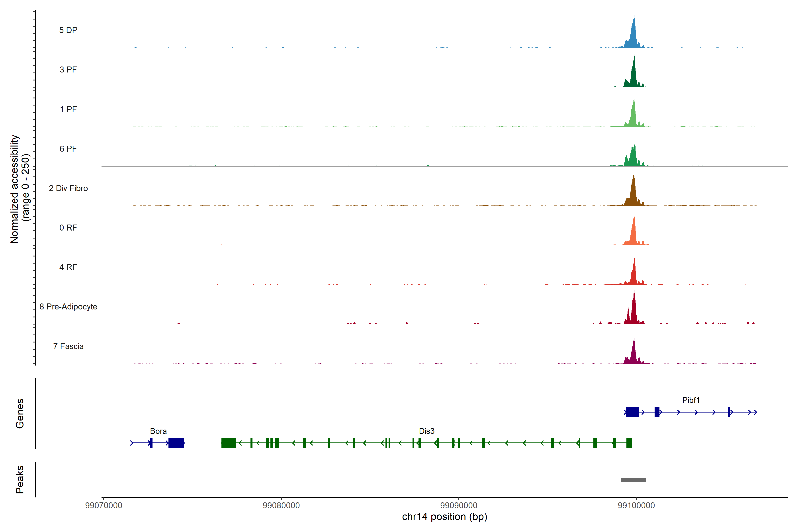
Task: Click the 3 PF track label
Action: coord(68,70)
